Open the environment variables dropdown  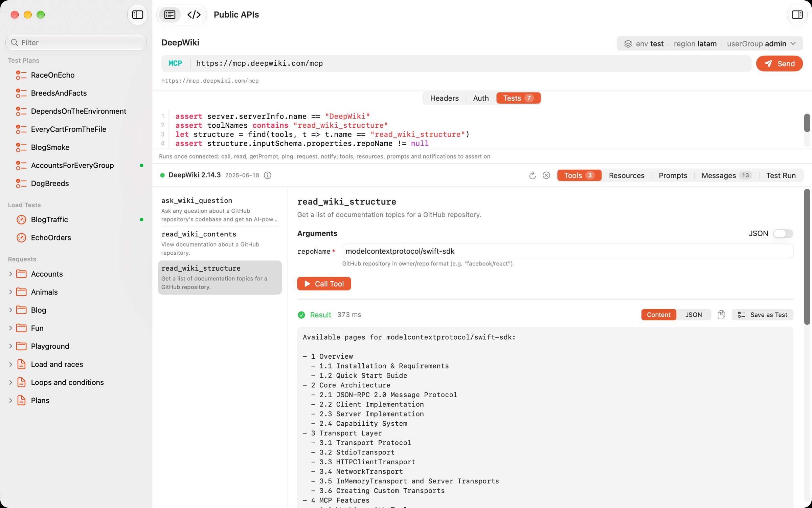pos(710,44)
